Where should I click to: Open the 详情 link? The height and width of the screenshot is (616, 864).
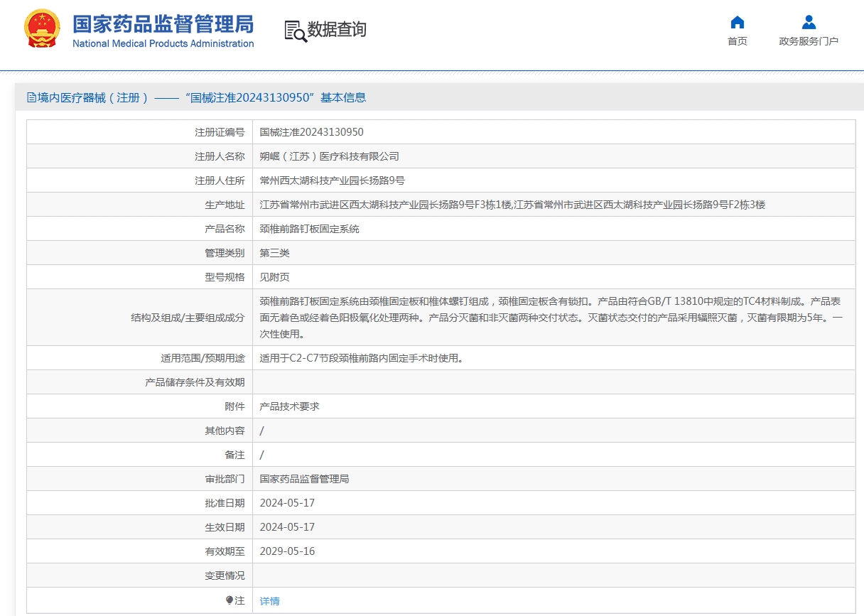270,601
